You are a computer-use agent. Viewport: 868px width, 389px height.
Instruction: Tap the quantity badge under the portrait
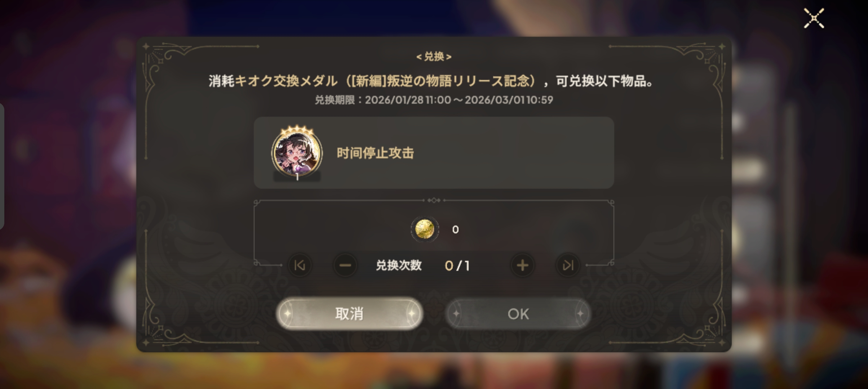click(297, 176)
